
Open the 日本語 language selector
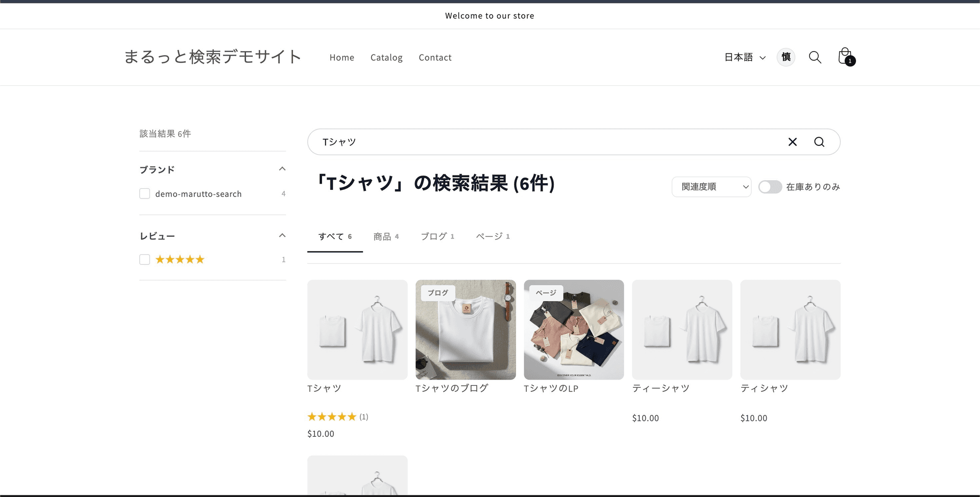745,57
